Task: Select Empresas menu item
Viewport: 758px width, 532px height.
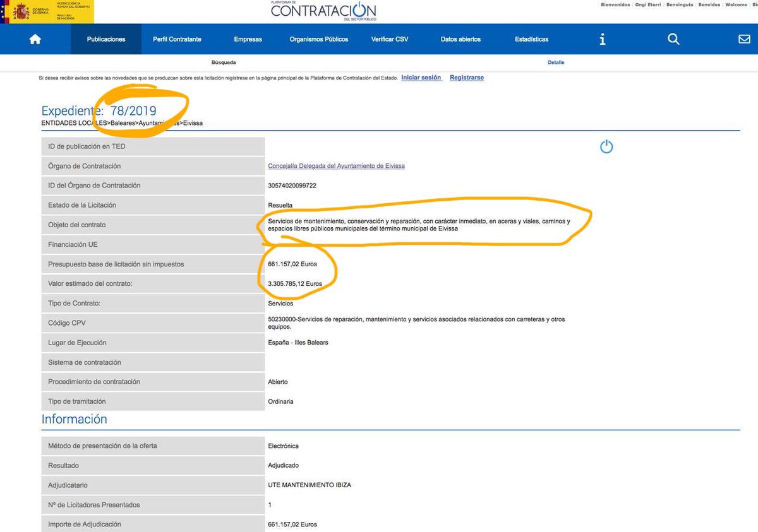Action: 248,39
